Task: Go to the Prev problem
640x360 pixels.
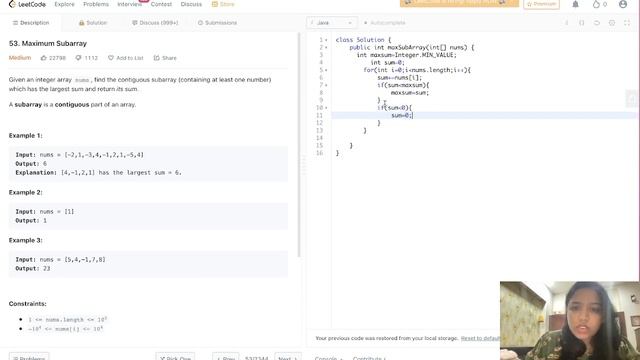Action: tap(225, 357)
